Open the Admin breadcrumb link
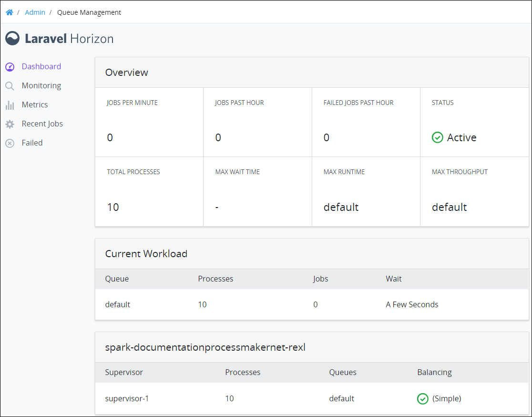This screenshot has width=532, height=417. (x=35, y=12)
